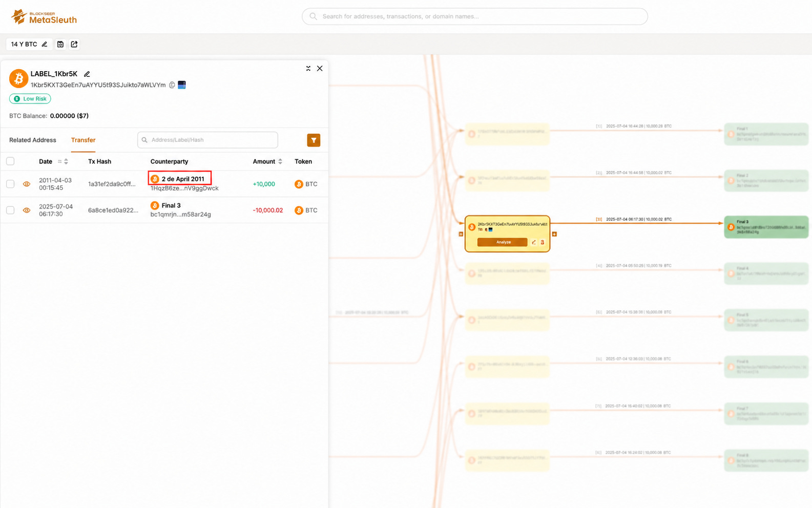The height and width of the screenshot is (508, 812).
Task: Sort transfers by the Amount column arrows
Action: coord(280,162)
